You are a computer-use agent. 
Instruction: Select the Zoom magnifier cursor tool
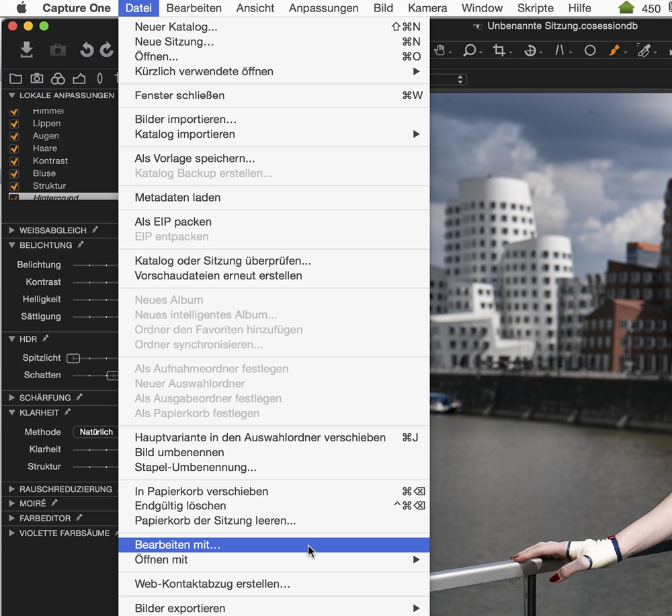pyautogui.click(x=470, y=50)
